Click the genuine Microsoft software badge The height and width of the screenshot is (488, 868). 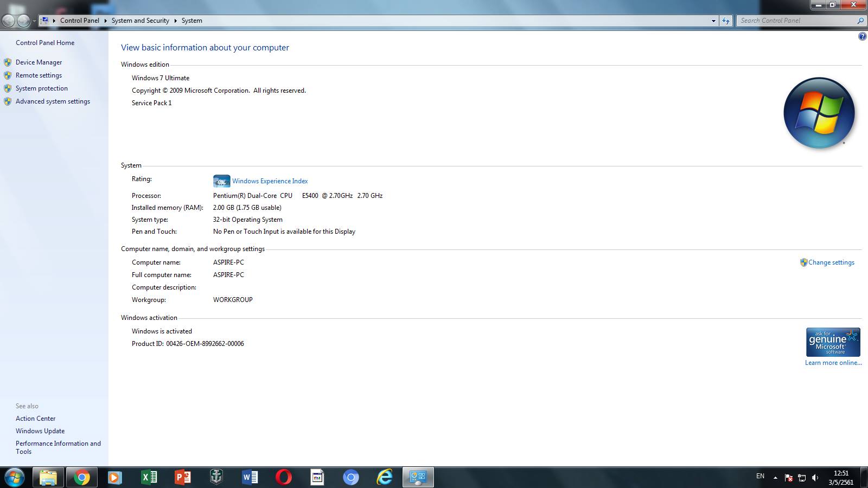(833, 342)
